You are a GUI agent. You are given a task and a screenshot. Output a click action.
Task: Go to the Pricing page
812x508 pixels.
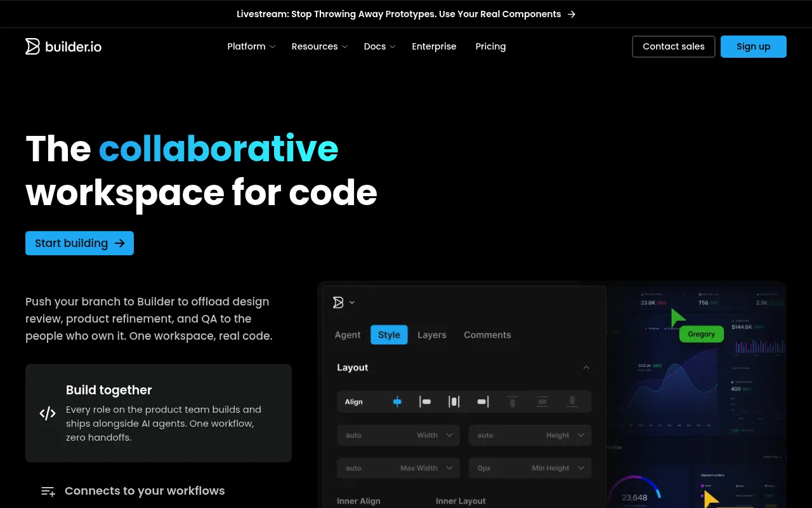coord(490,46)
